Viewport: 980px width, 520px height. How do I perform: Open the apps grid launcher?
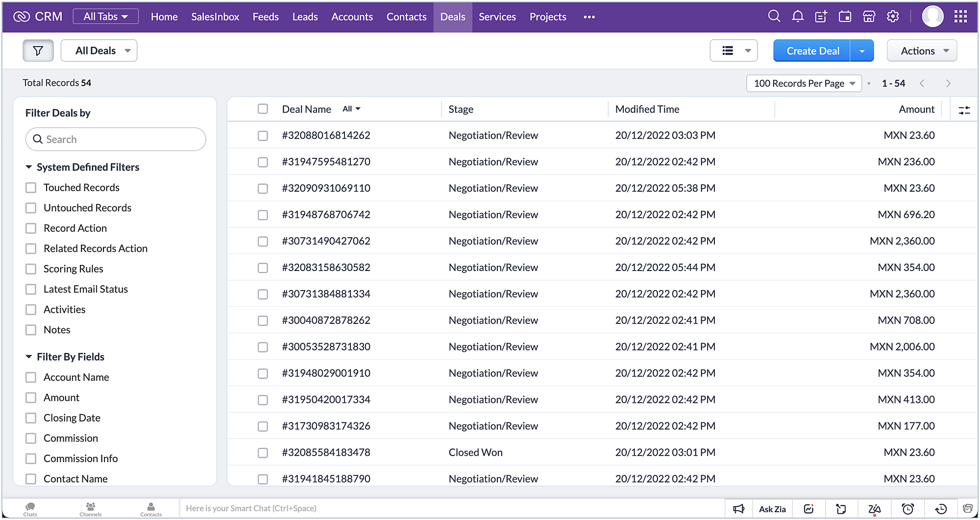tap(960, 16)
